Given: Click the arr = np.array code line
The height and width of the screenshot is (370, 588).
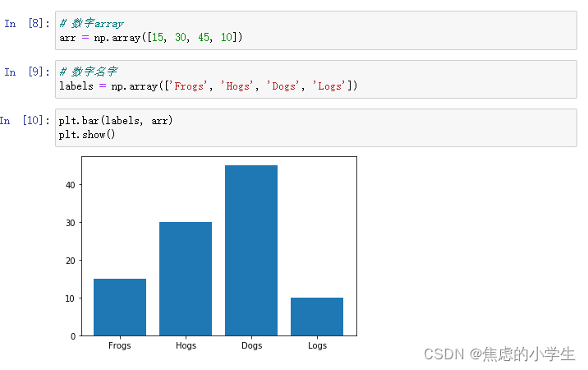Looking at the screenshot, I should (x=151, y=38).
